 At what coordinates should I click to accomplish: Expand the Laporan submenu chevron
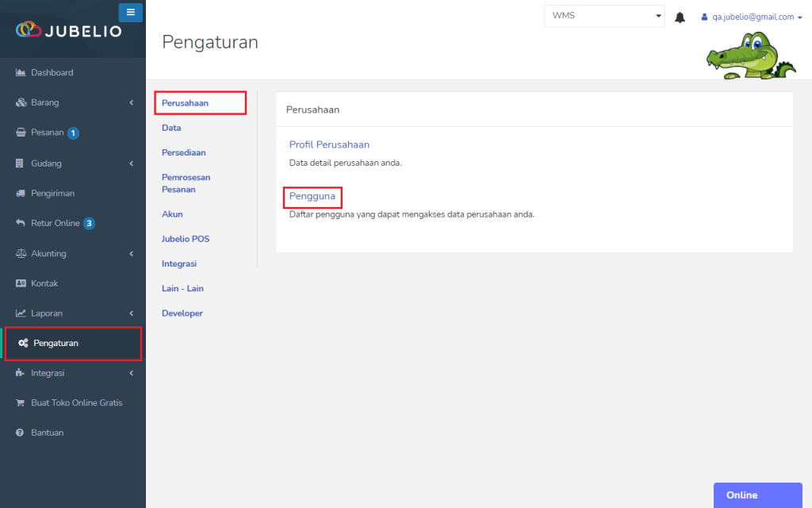[x=132, y=313]
